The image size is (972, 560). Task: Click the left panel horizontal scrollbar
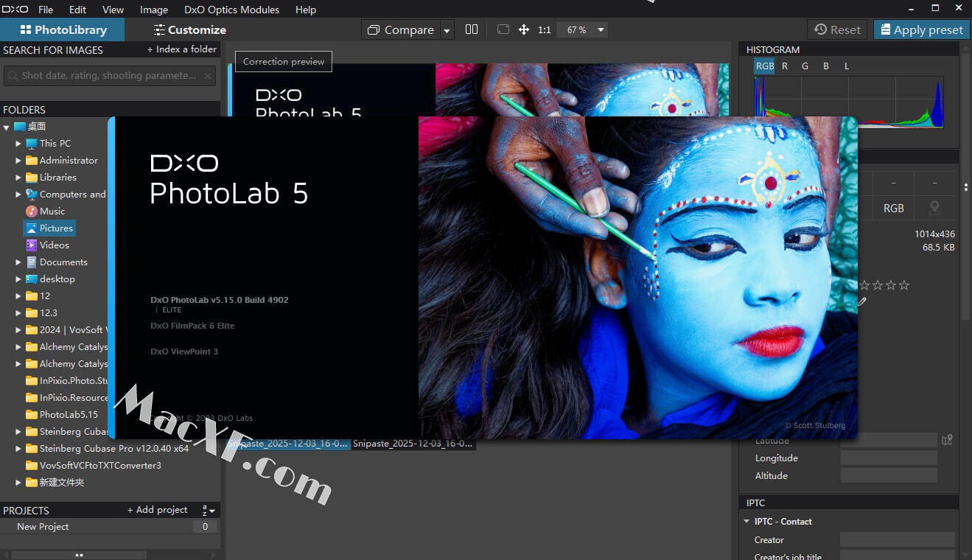point(79,555)
